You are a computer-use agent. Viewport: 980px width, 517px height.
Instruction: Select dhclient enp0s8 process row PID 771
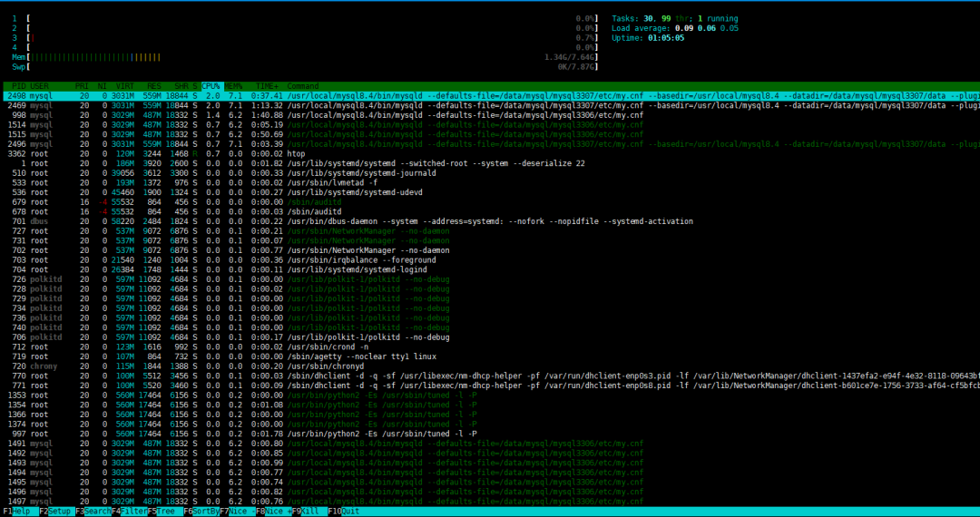point(490,385)
